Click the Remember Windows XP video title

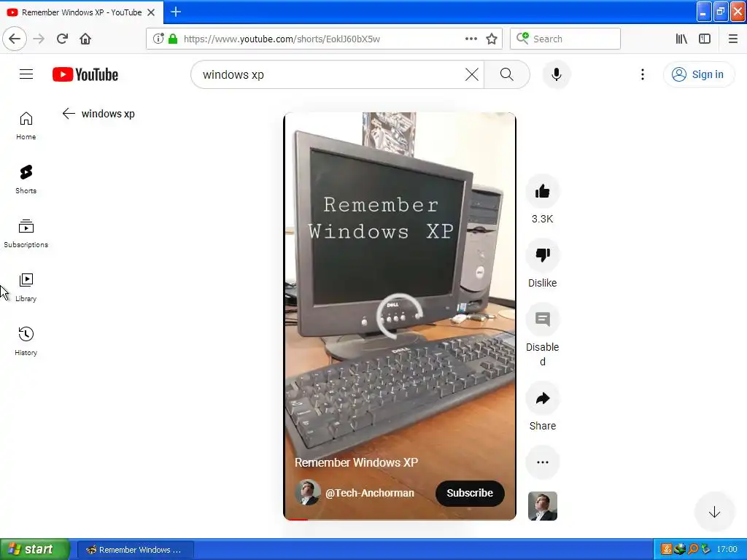point(356,462)
